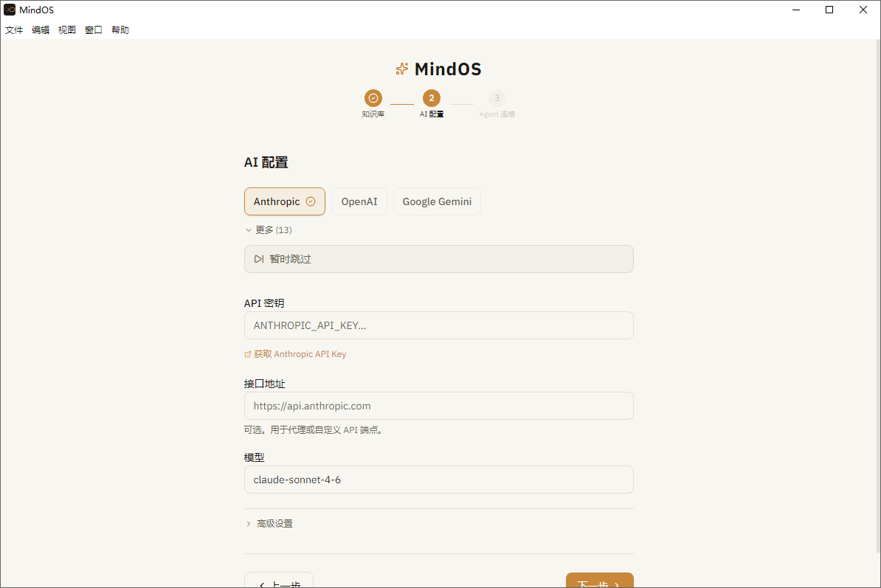This screenshot has width=881, height=588.
Task: Open the 模型 field showing claude-sonnet-4-6
Action: point(438,480)
